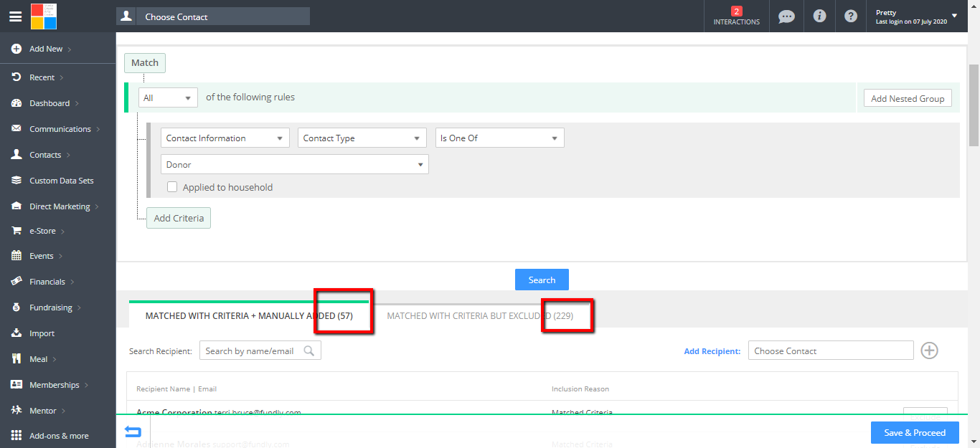Click the Recipient Name | Email column header
The image size is (980, 448).
pyautogui.click(x=176, y=389)
